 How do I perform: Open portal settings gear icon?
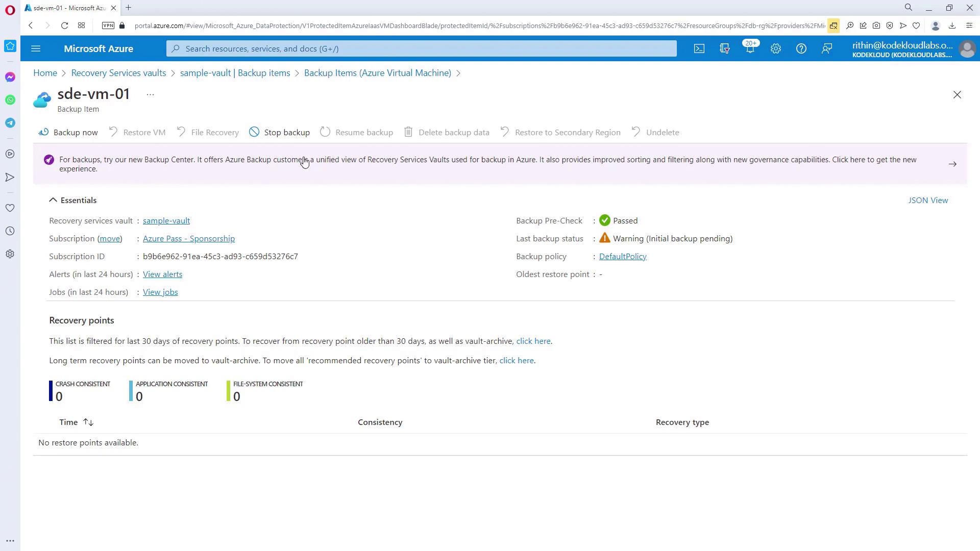775,48
